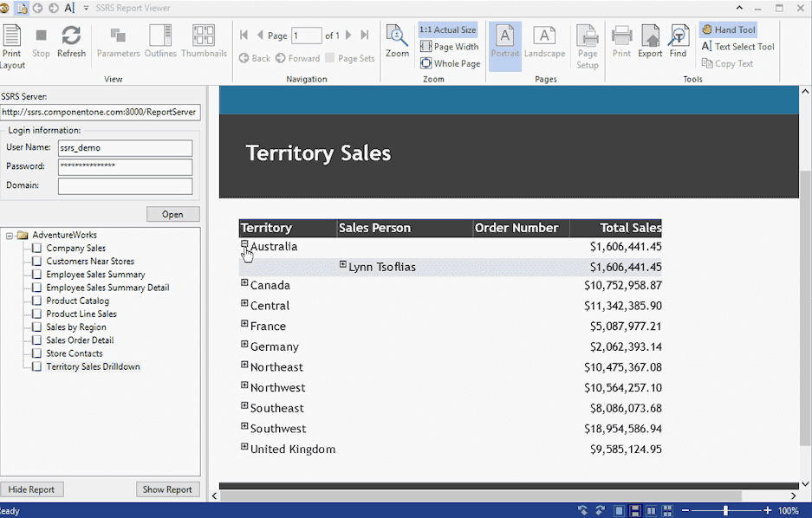Open Quick Access Toolbar dropdown arrow

click(86, 8)
